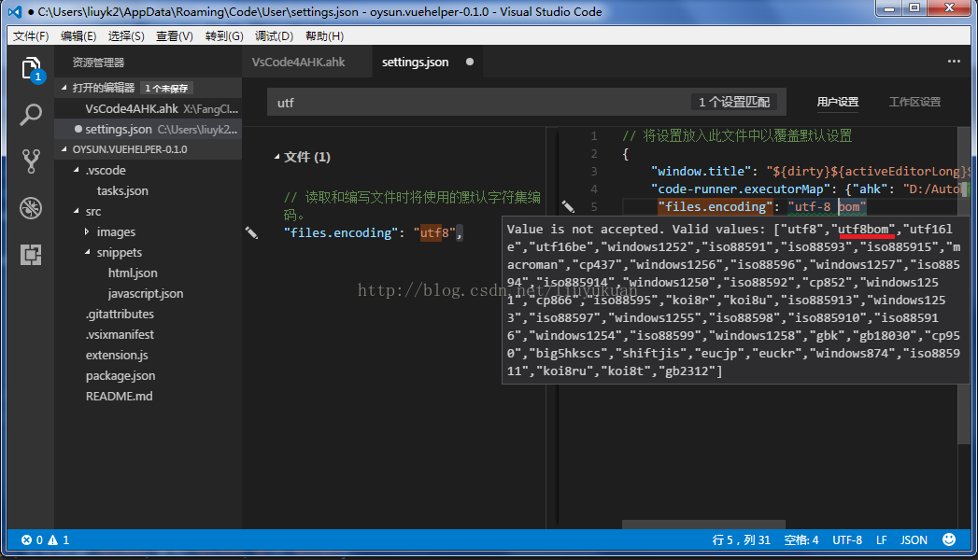Open package.json file

120,375
